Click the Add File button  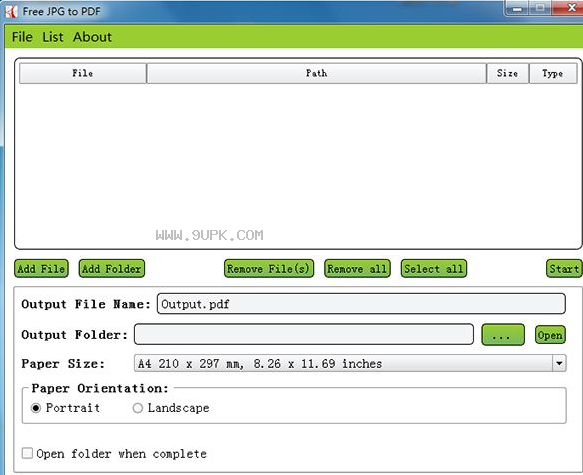tap(41, 268)
